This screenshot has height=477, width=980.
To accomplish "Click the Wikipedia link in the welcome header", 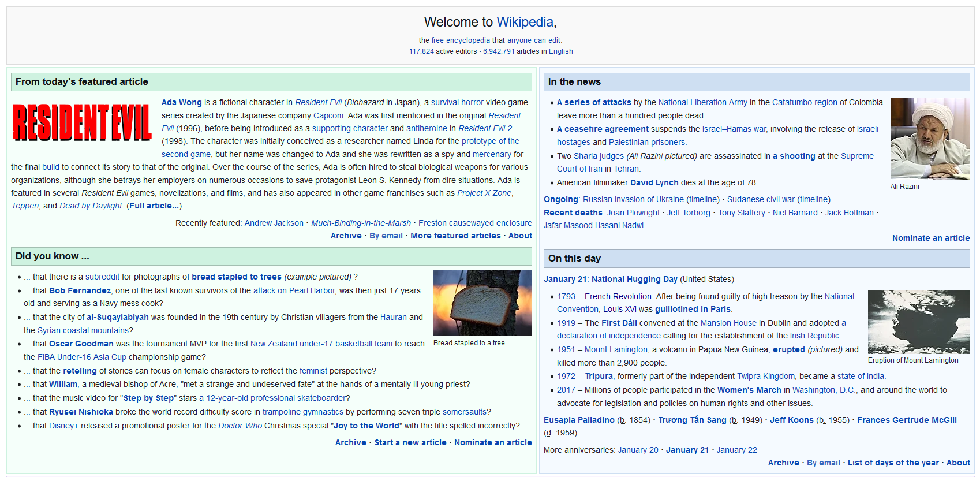I will [525, 22].
